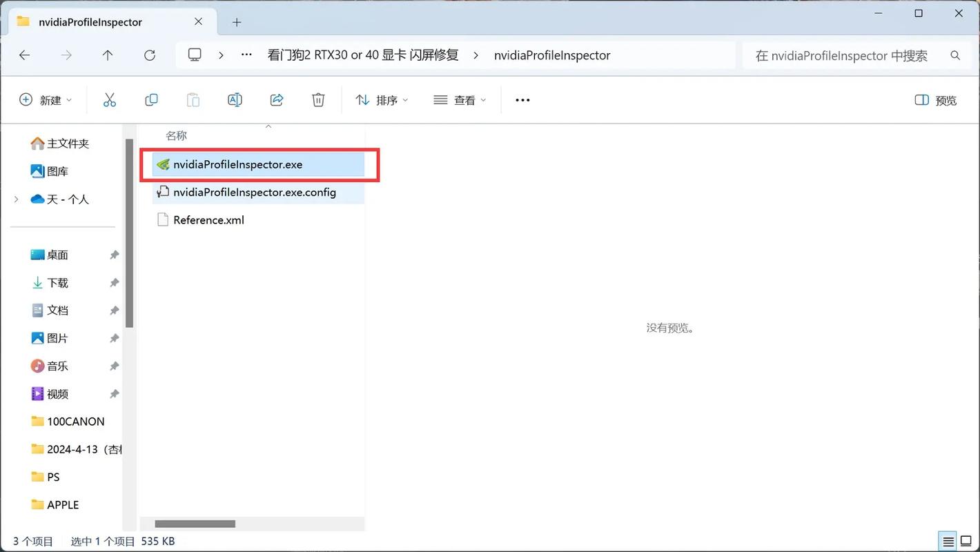This screenshot has height=552, width=980.
Task: Show hidden breadcrumb path ellipsis
Action: (246, 55)
